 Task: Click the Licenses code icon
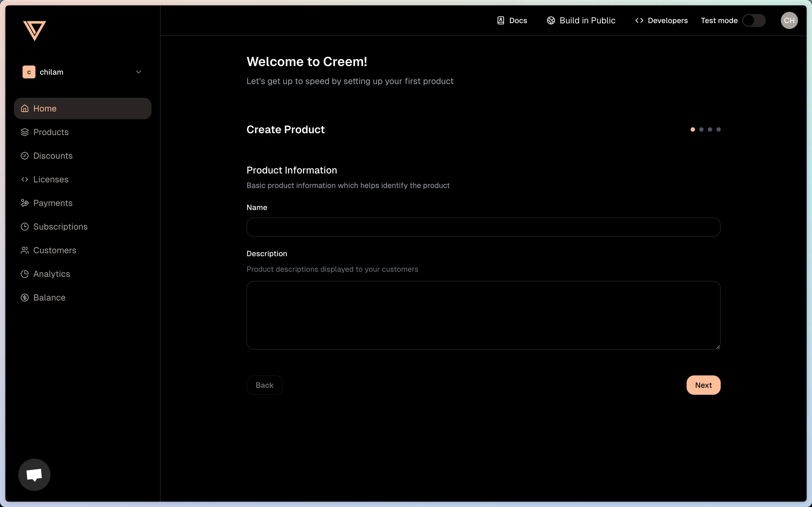24,179
